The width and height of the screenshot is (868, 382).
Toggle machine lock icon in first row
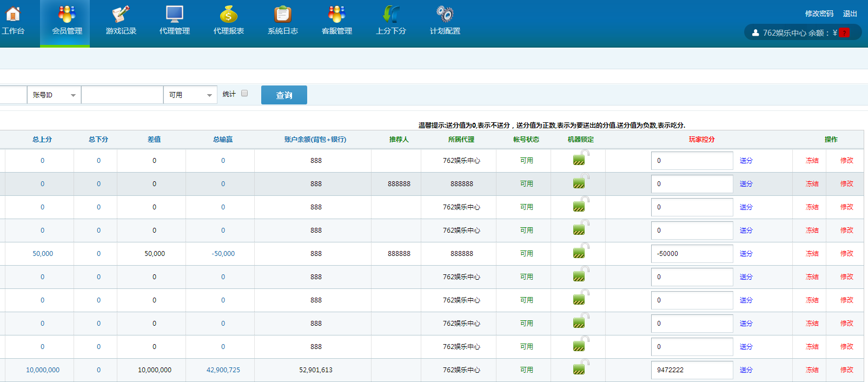coord(580,159)
